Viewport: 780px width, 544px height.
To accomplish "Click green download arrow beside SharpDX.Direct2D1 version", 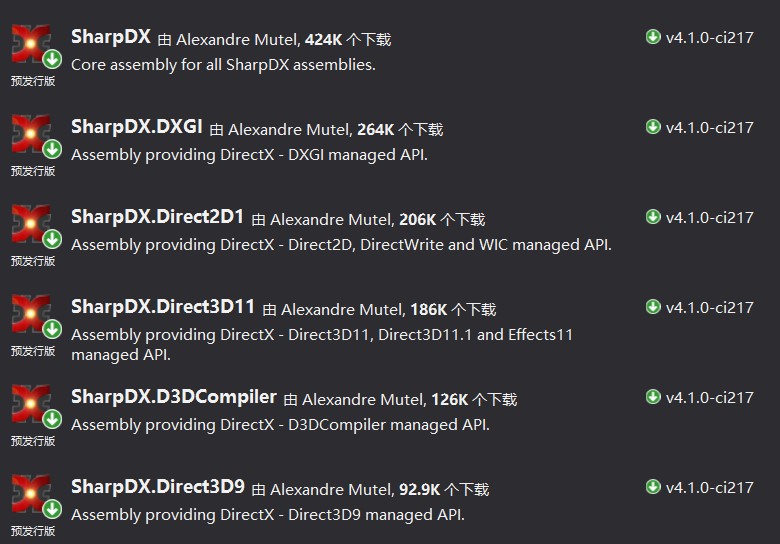I will (654, 218).
